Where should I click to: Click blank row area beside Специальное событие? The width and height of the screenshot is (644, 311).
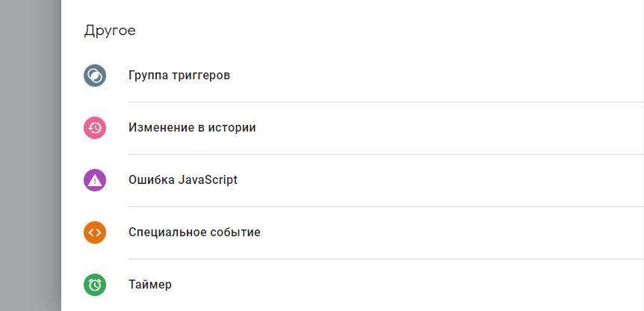click(452, 233)
